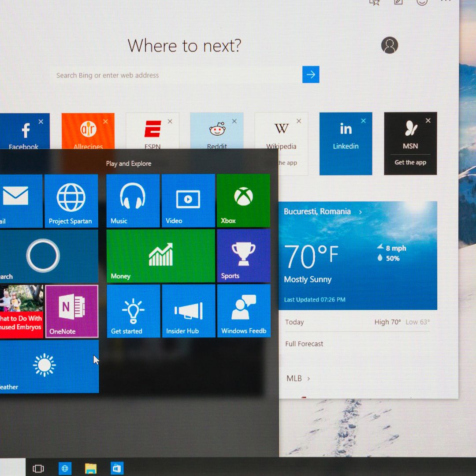Open the MSN top site tile
The width and height of the screenshot is (476, 476).
(x=410, y=143)
